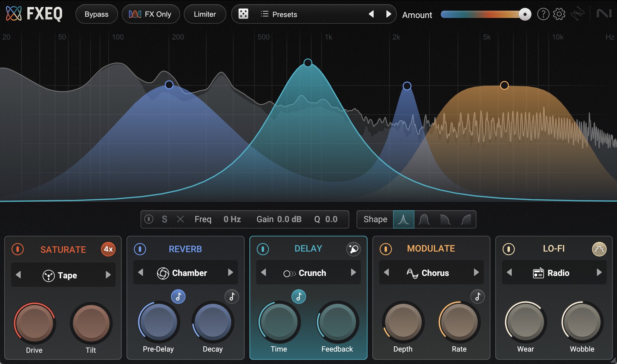
Task: Select the band shelf shape icon
Action: 424,219
